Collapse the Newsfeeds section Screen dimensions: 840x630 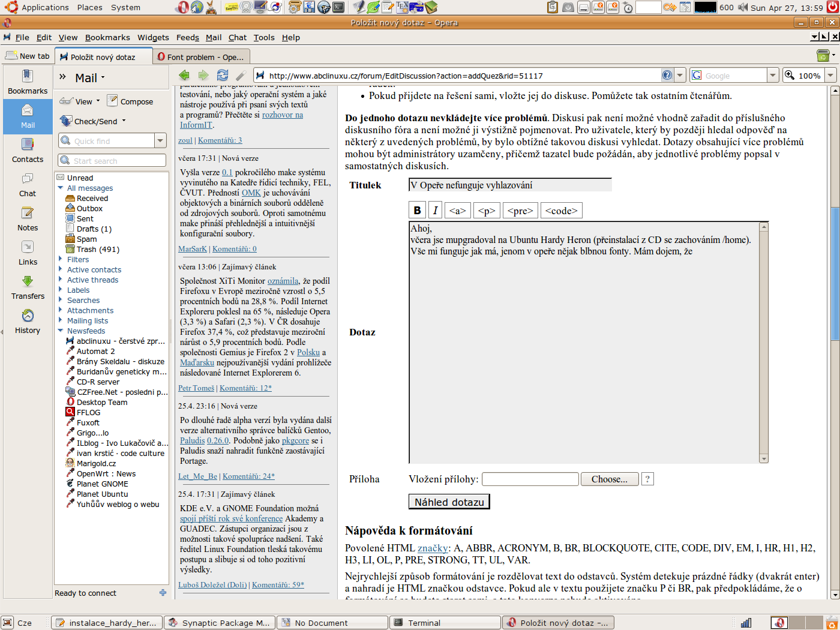(x=61, y=331)
